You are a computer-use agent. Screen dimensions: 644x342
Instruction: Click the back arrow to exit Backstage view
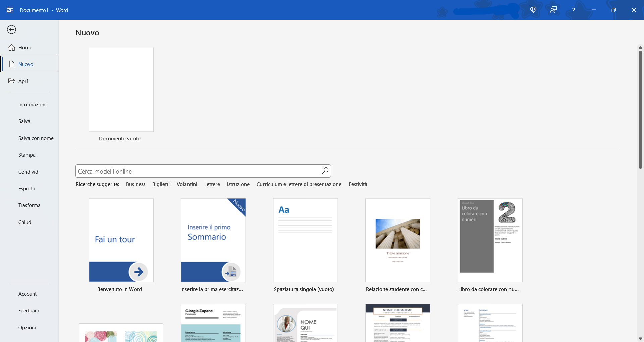12,30
